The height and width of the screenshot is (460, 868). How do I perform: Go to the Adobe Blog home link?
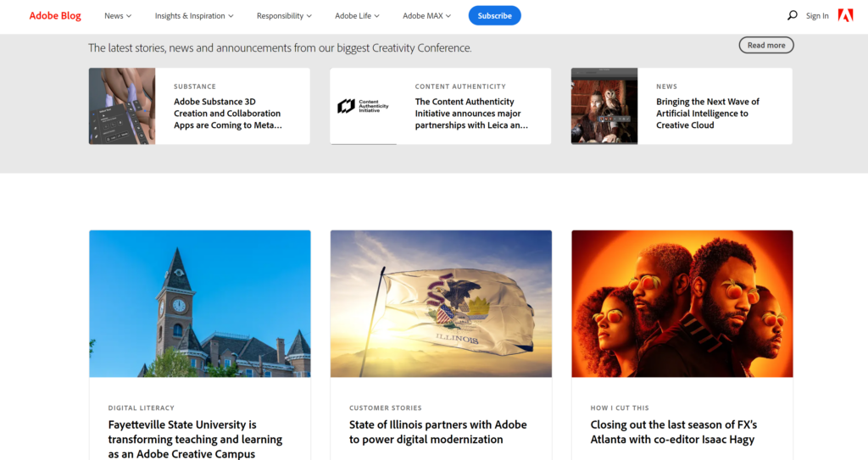click(55, 15)
